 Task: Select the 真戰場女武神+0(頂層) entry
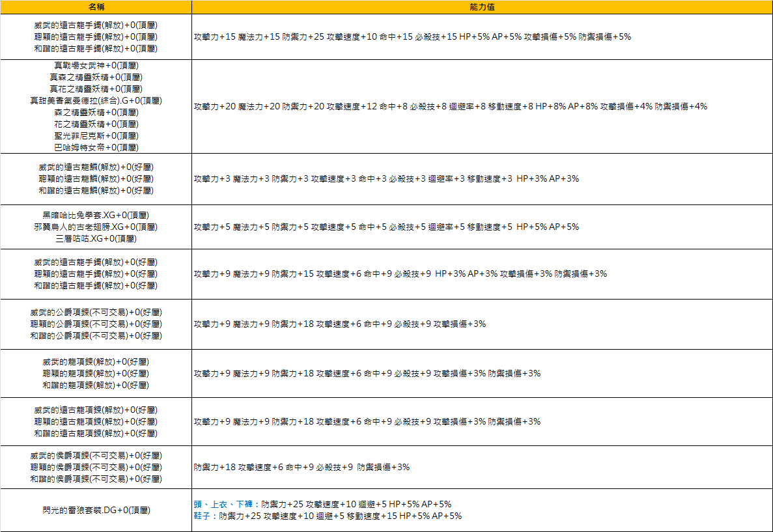96,66
